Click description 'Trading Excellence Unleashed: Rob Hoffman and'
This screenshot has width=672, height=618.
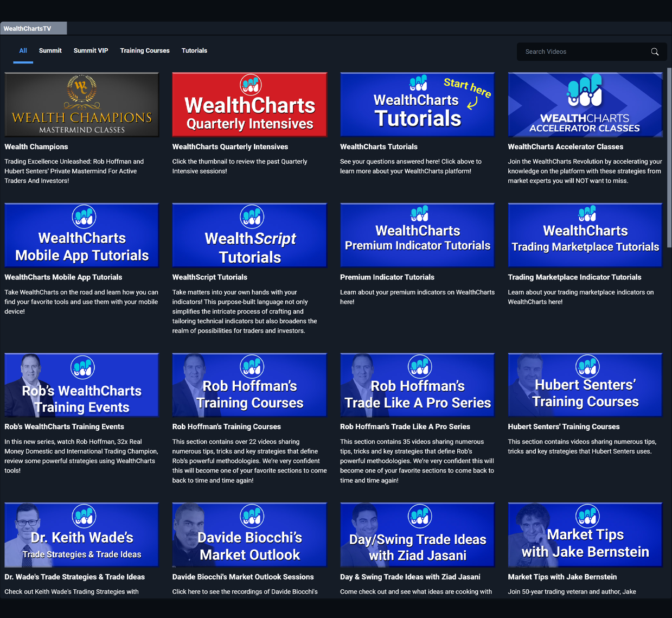tap(74, 161)
